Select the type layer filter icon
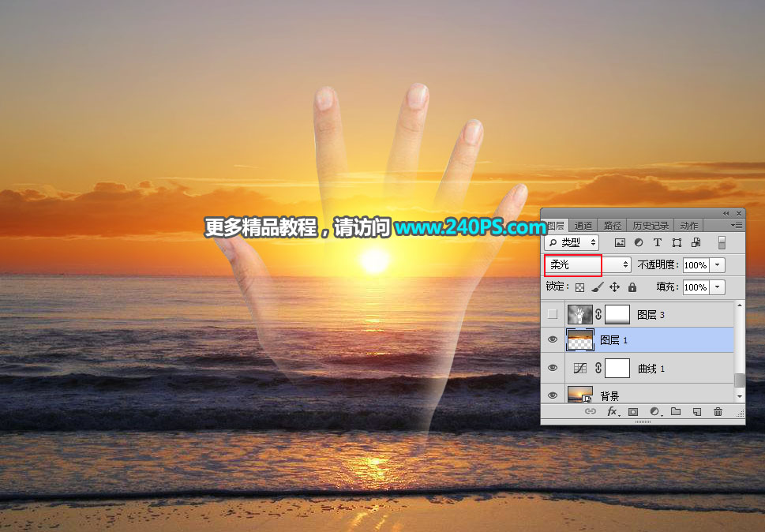 coord(657,242)
